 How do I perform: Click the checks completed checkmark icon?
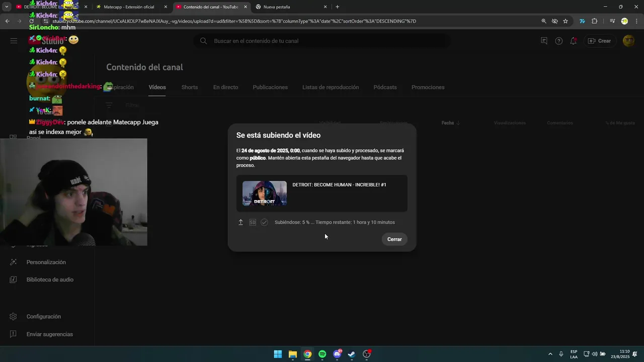(x=264, y=222)
